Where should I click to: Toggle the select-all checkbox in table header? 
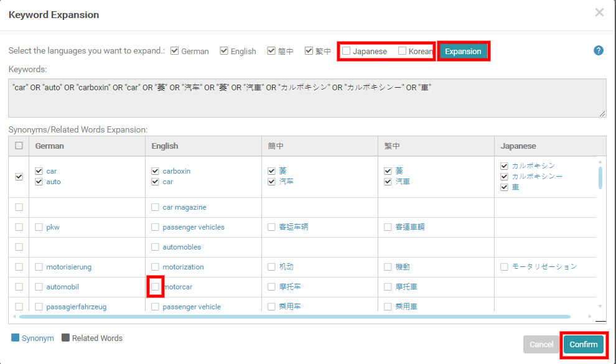click(x=18, y=145)
